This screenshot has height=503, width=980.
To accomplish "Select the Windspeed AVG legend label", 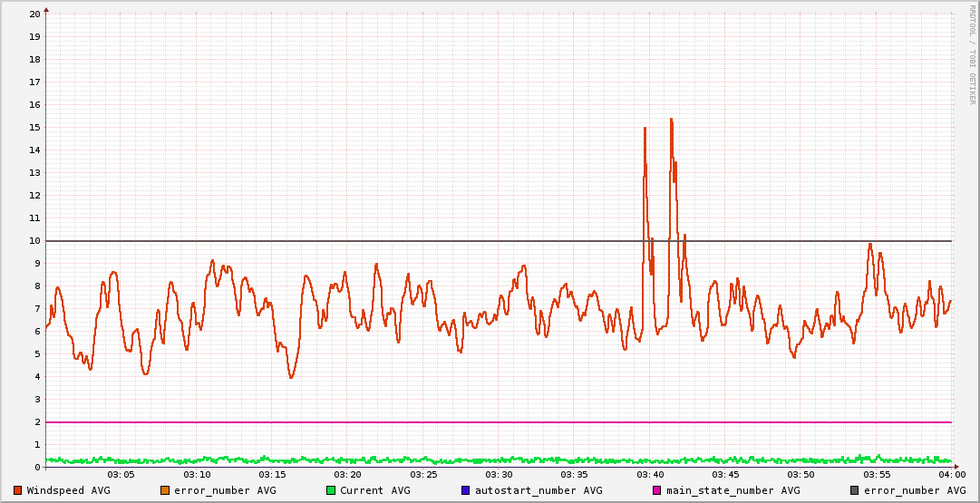I will click(x=68, y=490).
